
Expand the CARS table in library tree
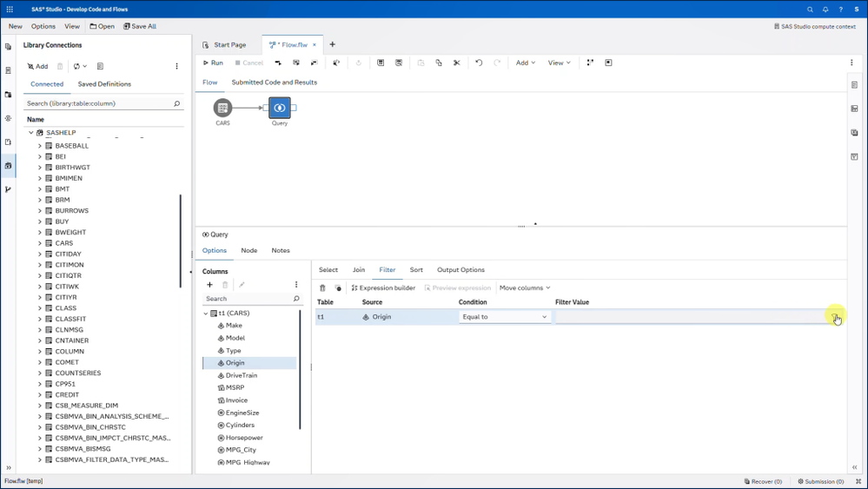point(39,243)
